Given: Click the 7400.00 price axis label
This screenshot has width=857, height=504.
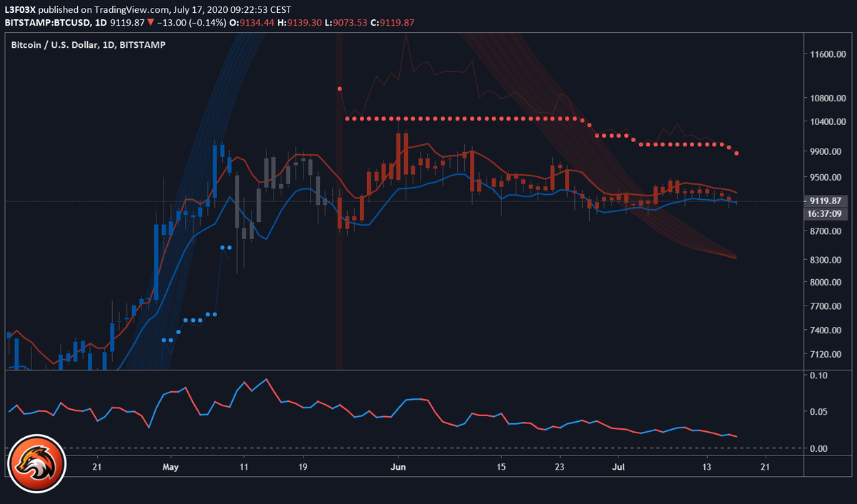Looking at the screenshot, I should click(x=828, y=331).
